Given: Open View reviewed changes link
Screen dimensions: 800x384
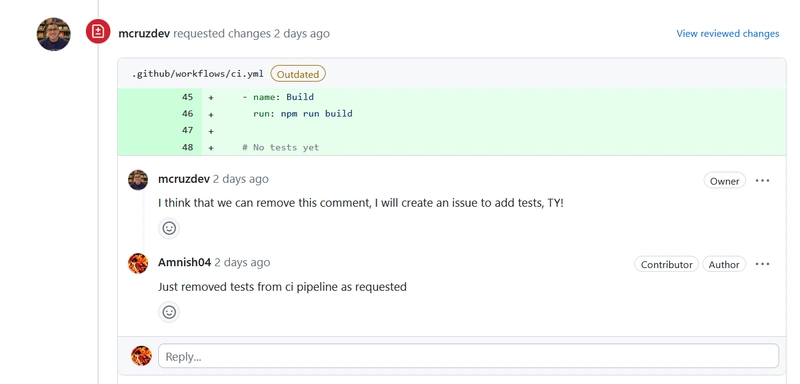Looking at the screenshot, I should (728, 34).
